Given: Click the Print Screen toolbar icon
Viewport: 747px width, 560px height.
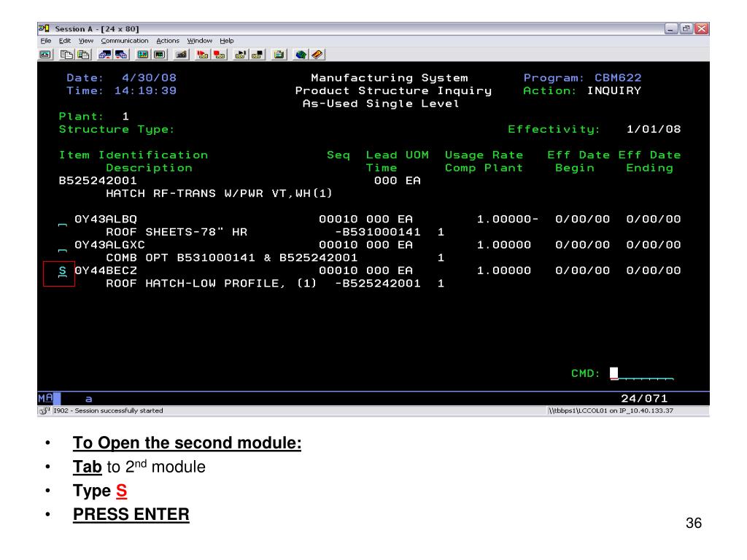Looking at the screenshot, I should pyautogui.click(x=45, y=55).
